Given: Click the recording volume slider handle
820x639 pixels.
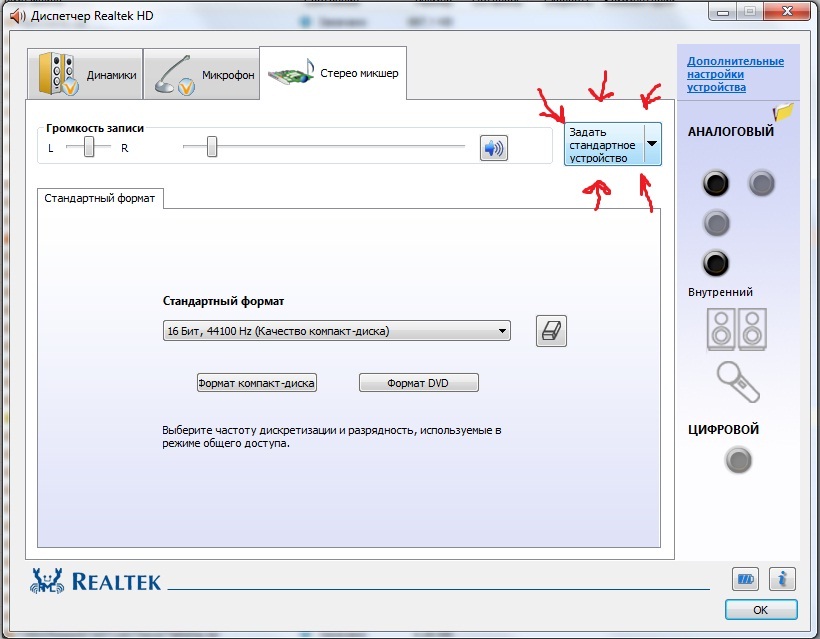Looking at the screenshot, I should (212, 147).
